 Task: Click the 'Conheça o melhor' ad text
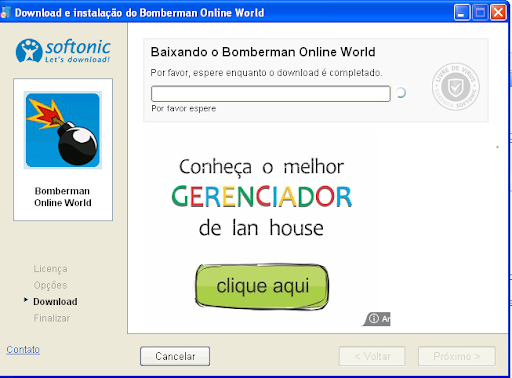pyautogui.click(x=262, y=167)
